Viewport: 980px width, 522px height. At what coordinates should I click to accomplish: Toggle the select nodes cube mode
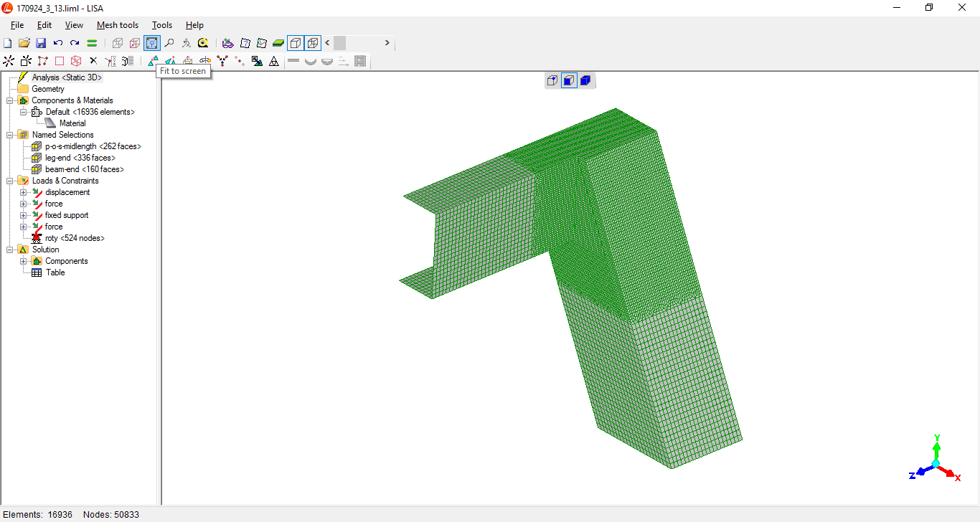tap(552, 80)
